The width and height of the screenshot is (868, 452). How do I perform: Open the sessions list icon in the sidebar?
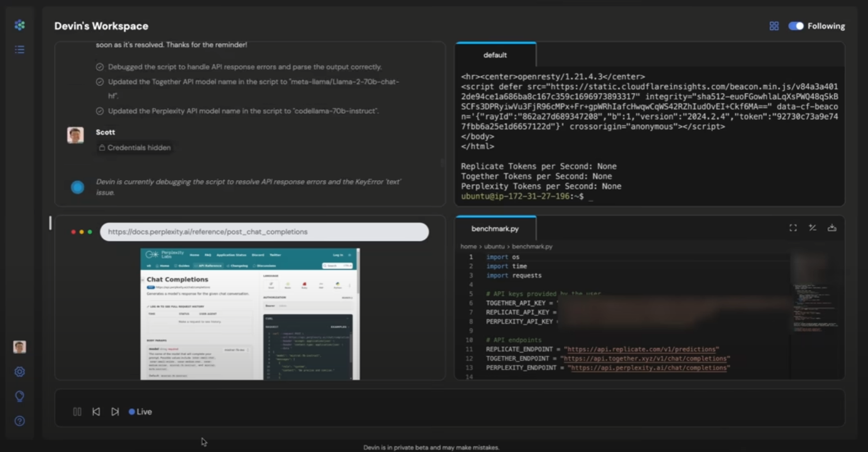coord(19,50)
